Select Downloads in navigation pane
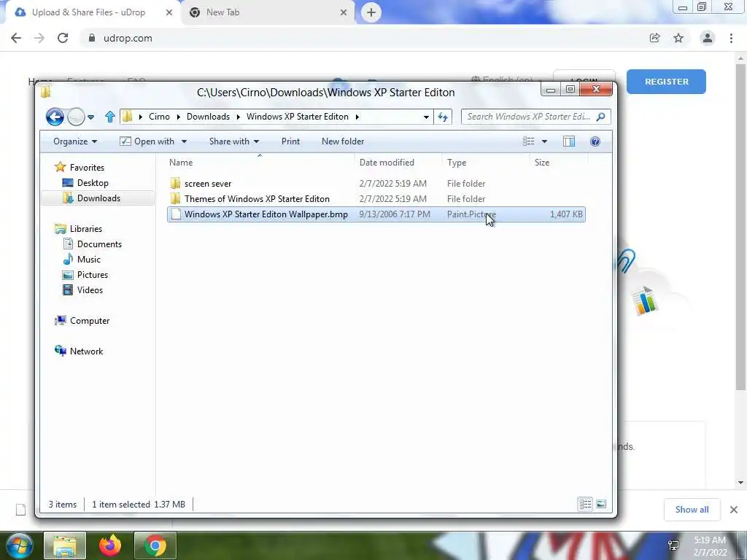The height and width of the screenshot is (560, 747). 91,198
